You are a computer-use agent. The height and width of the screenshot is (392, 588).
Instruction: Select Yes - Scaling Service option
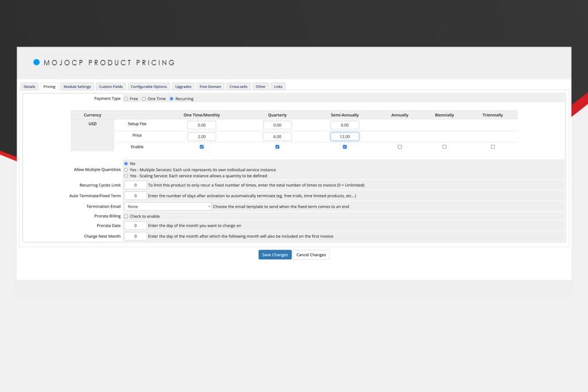pos(126,176)
